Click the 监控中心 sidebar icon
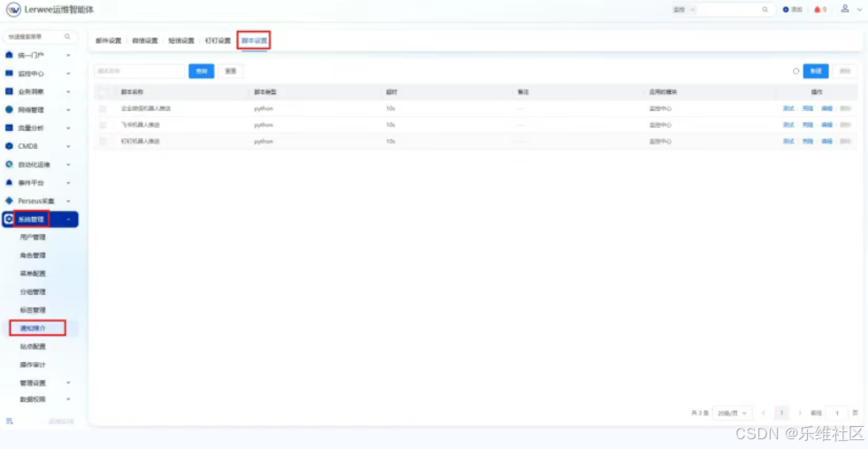 9,74
